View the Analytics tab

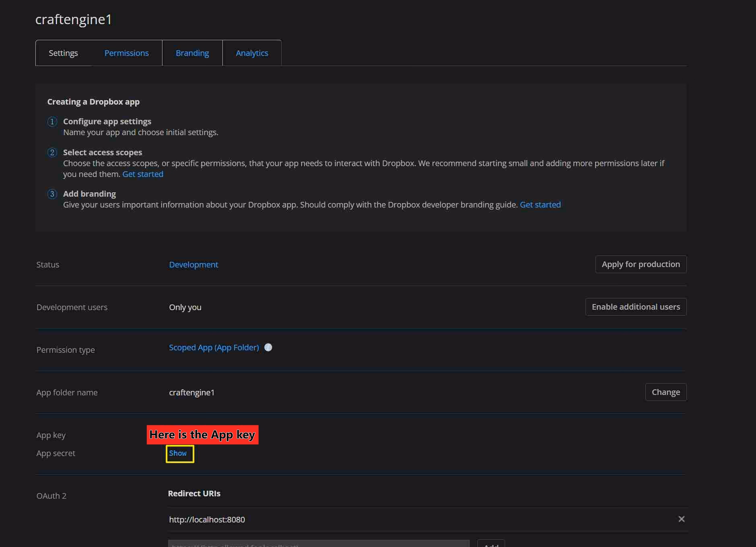252,53
